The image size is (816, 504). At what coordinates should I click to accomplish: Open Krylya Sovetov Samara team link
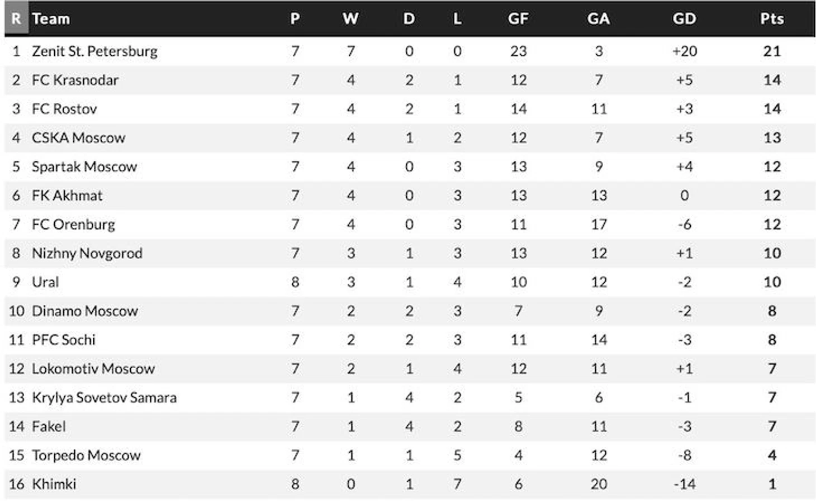(104, 397)
